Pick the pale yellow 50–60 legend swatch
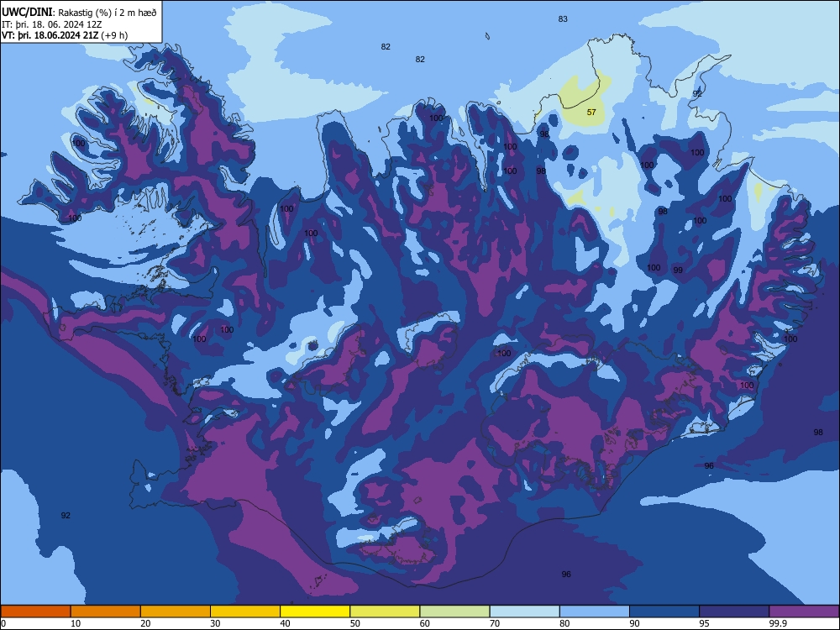Screen dimensions: 840x630 click(385, 612)
